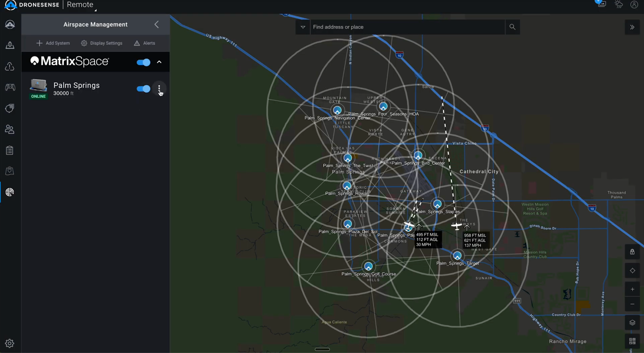Open the weather icon in top bar
Screen dimensions: 644x353
(619, 4)
